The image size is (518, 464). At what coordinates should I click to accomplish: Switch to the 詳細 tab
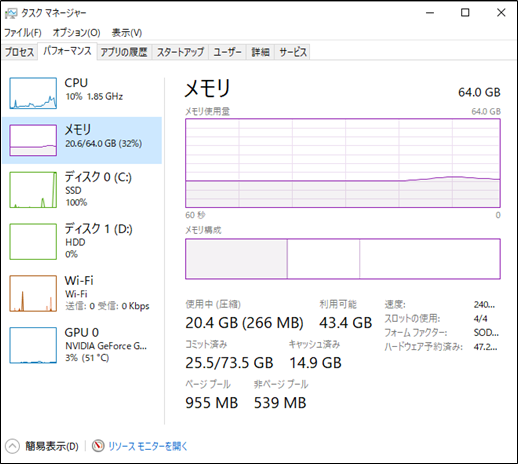coord(260,52)
